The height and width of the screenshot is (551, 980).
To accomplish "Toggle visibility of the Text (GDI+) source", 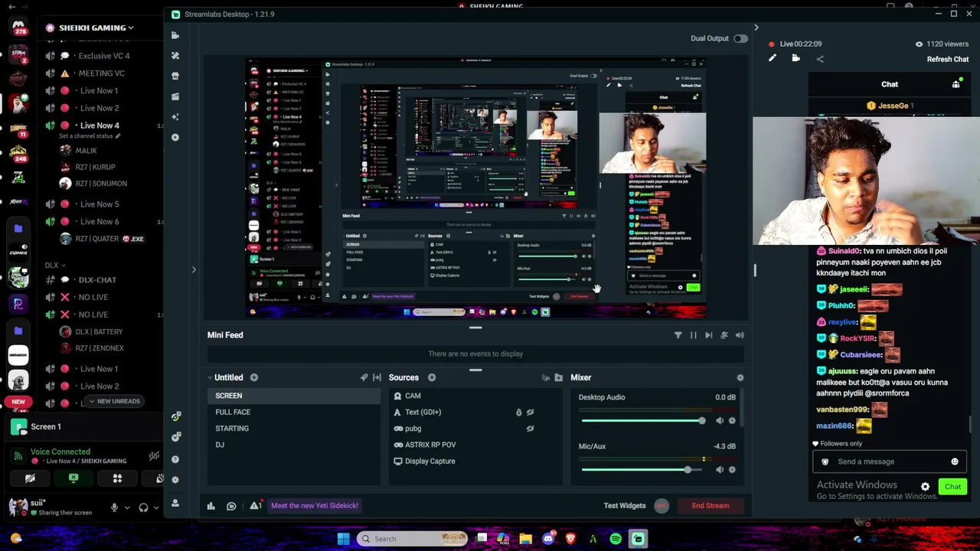I will pos(530,412).
